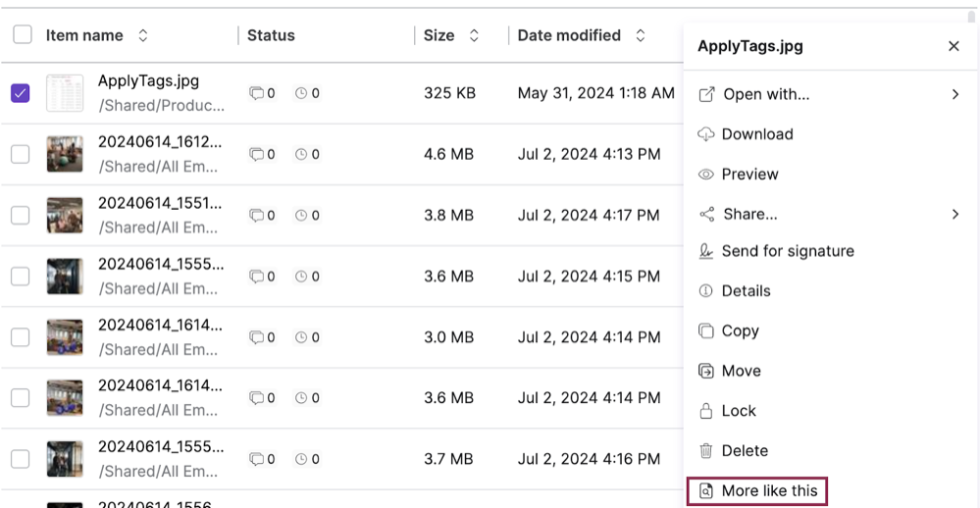Click comments icon in 3.7 MB file row

point(256,459)
